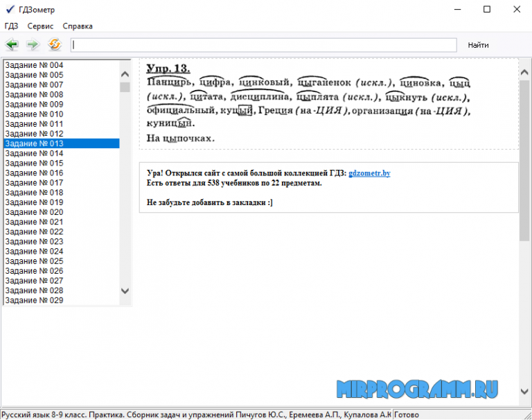
Task: Select Задание № 011
Action: [x=62, y=124]
